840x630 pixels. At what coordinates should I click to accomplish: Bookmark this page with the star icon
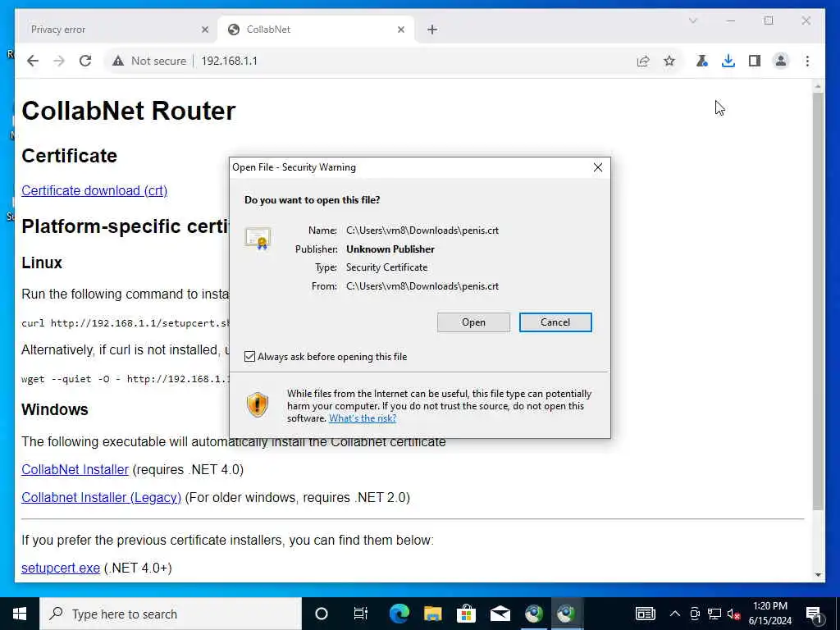(669, 61)
